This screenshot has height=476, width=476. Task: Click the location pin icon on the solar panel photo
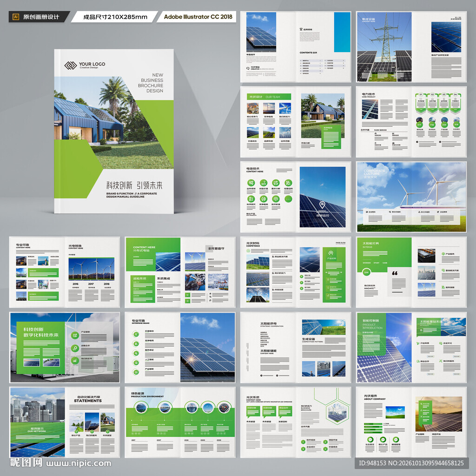[323, 205]
